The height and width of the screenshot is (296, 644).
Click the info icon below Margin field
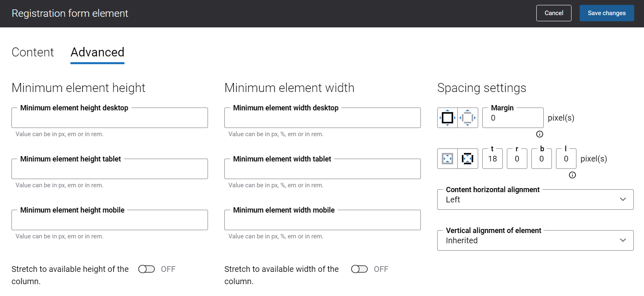coord(540,134)
